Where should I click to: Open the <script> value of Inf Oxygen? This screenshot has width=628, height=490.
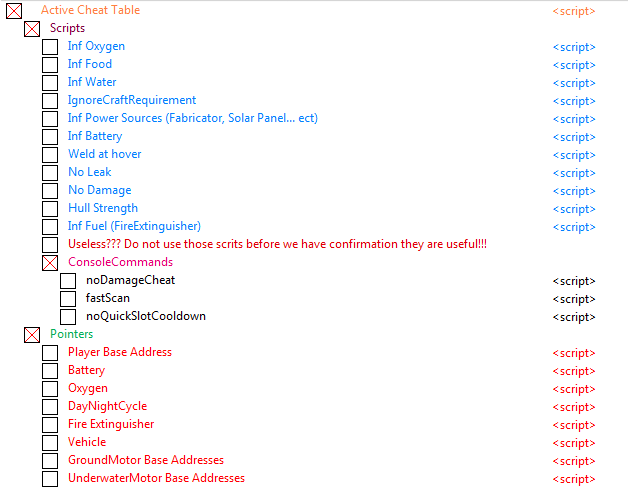[x=574, y=47]
